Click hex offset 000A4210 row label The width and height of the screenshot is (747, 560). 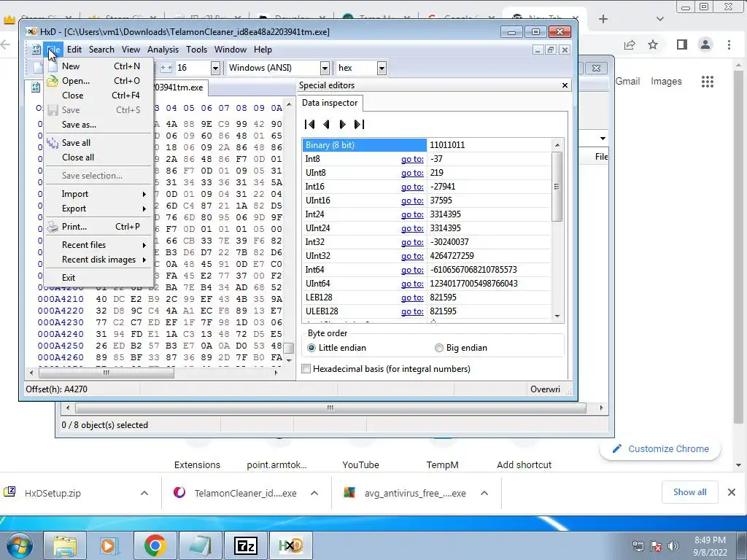(61, 299)
